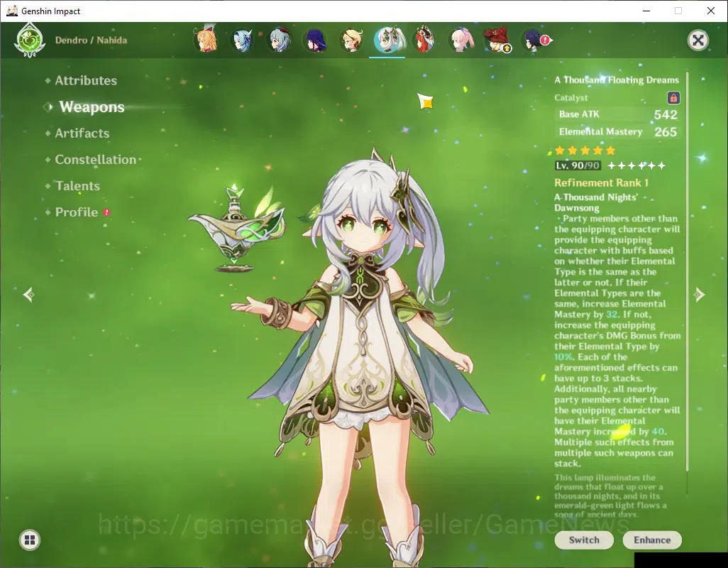Image resolution: width=728 pixels, height=568 pixels.
Task: Open the Attributes section
Action: (x=86, y=80)
